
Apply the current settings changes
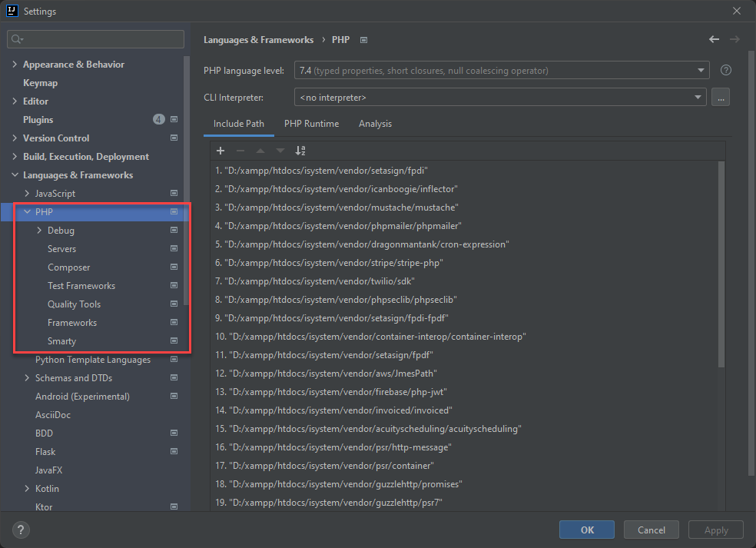(x=715, y=530)
